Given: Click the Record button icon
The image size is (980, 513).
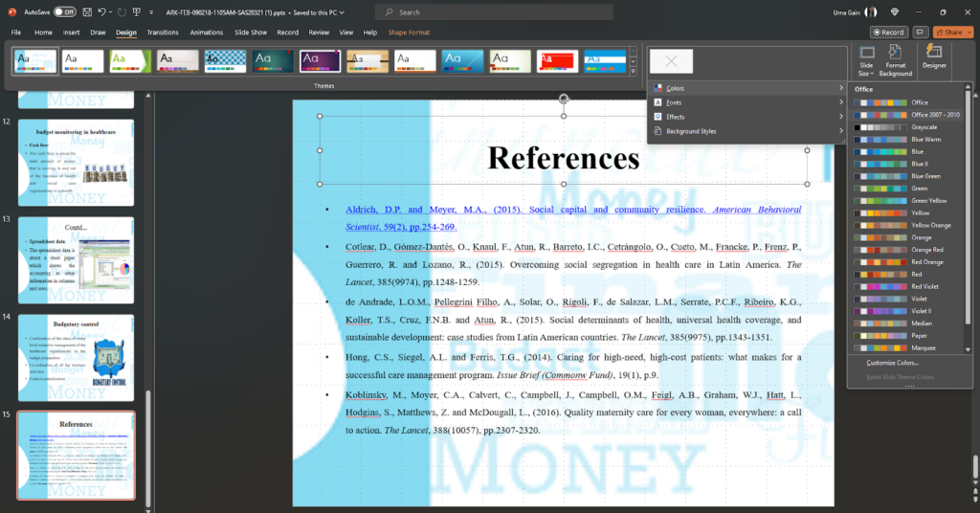Looking at the screenshot, I should [x=887, y=32].
